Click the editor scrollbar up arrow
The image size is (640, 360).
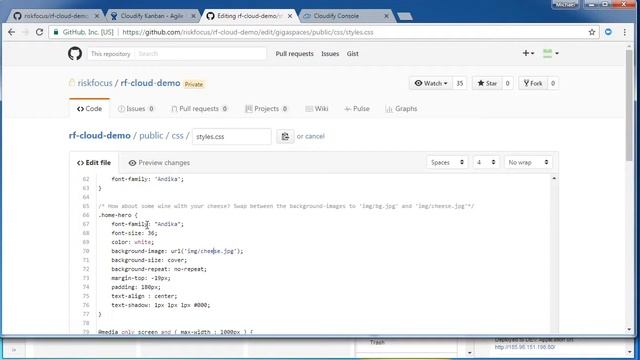554,178
